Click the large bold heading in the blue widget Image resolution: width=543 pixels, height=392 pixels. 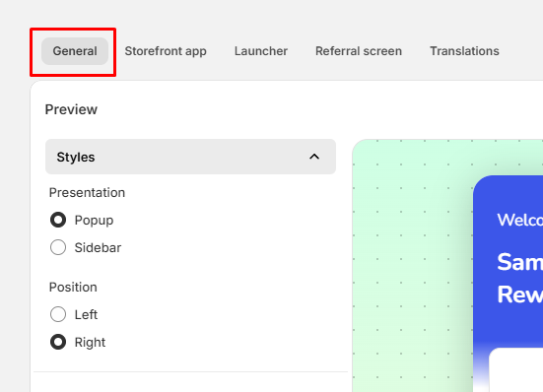click(520, 278)
